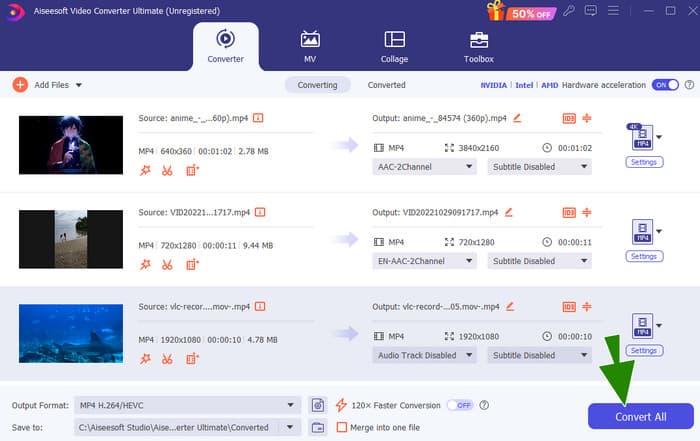Cut the anime video with scissors
The width and height of the screenshot is (700, 441).
coord(167,171)
